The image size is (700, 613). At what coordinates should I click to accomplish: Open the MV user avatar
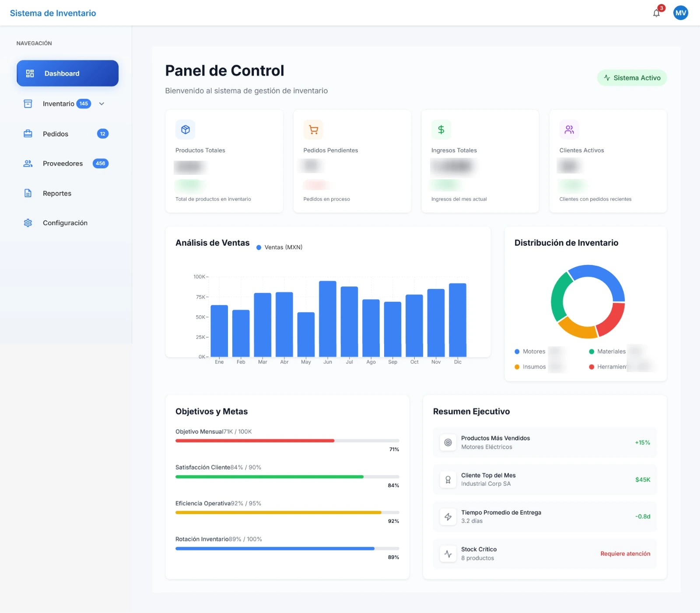tap(681, 13)
